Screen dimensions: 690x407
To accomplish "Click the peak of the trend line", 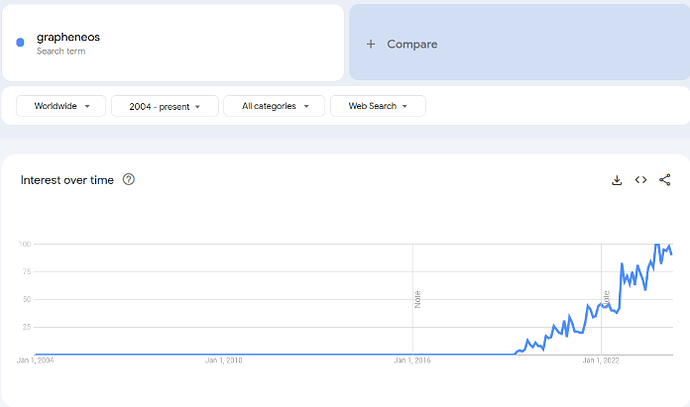I will click(658, 244).
